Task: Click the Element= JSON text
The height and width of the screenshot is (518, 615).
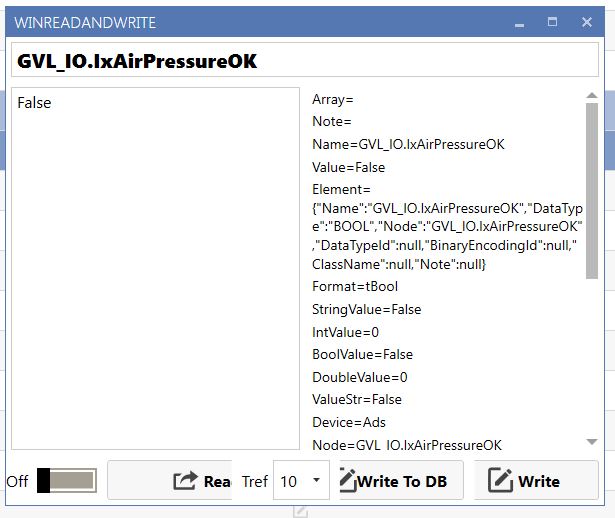Action: click(x=448, y=227)
